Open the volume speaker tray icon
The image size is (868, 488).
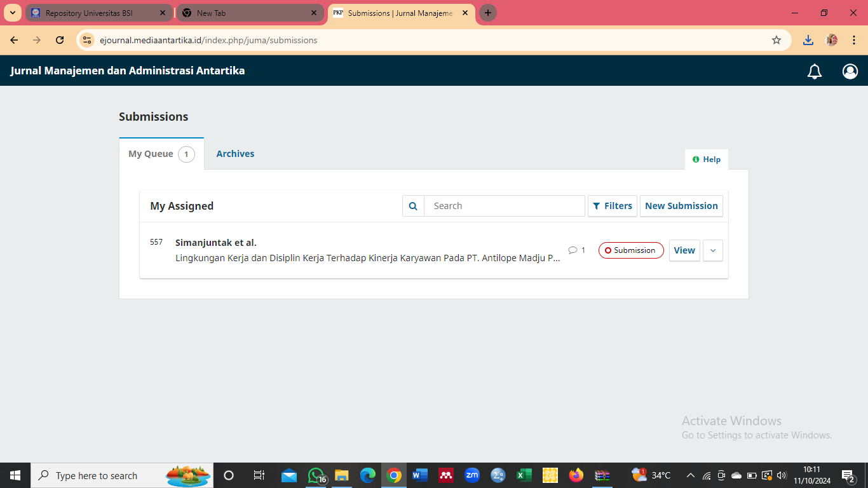tap(782, 475)
